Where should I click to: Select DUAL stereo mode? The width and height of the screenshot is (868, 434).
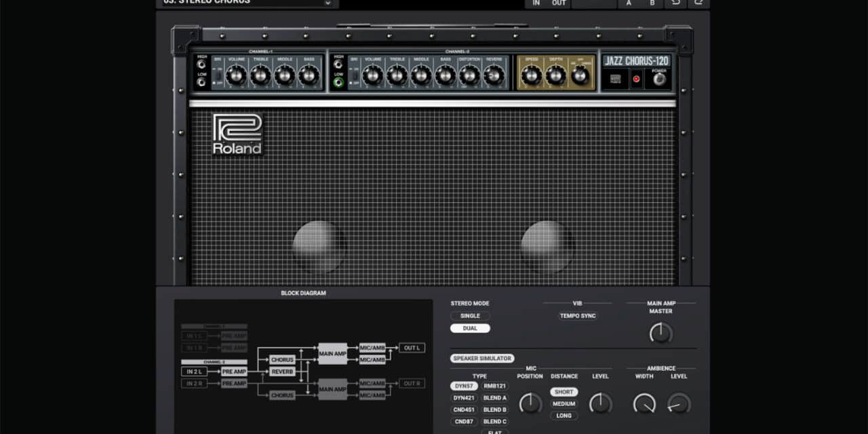pos(470,328)
